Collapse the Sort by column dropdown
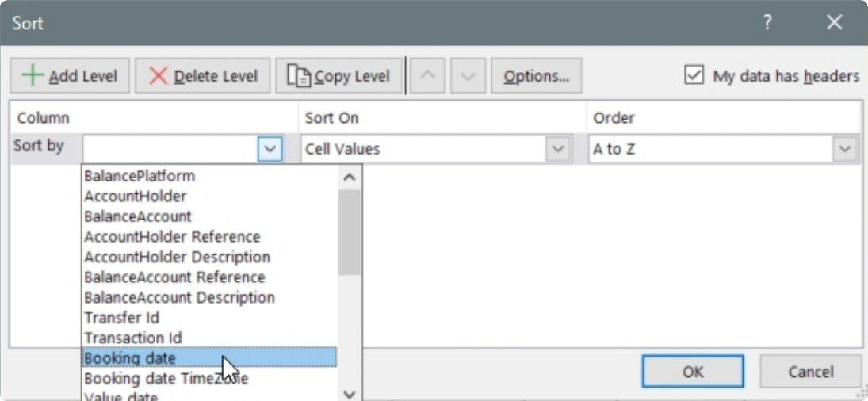The height and width of the screenshot is (401, 868). tap(270, 149)
